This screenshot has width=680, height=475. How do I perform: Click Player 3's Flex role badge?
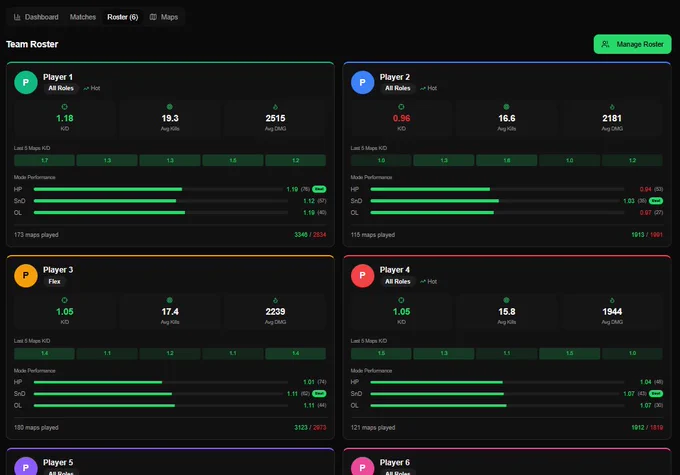point(54,282)
